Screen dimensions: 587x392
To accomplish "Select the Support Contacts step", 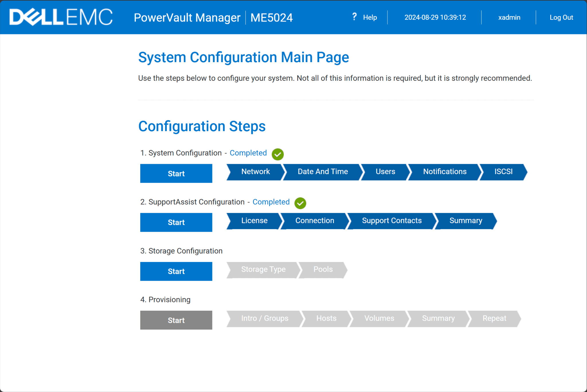I will coord(392,221).
